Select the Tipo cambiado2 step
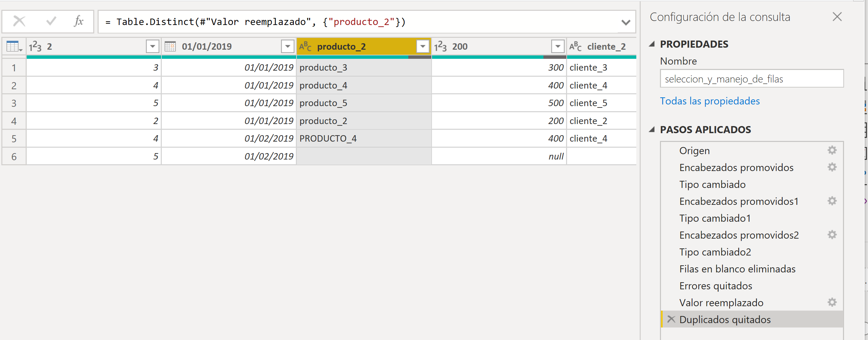The image size is (868, 340). [x=751, y=252]
